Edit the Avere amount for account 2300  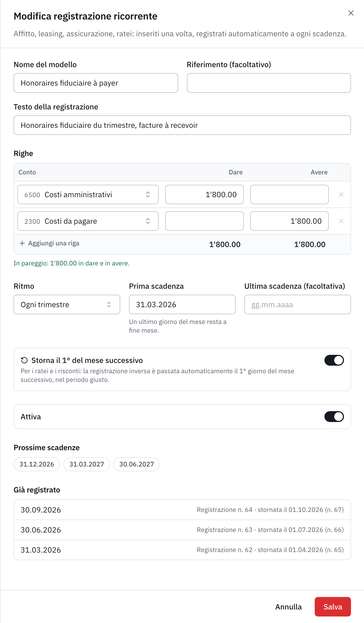[x=290, y=221]
